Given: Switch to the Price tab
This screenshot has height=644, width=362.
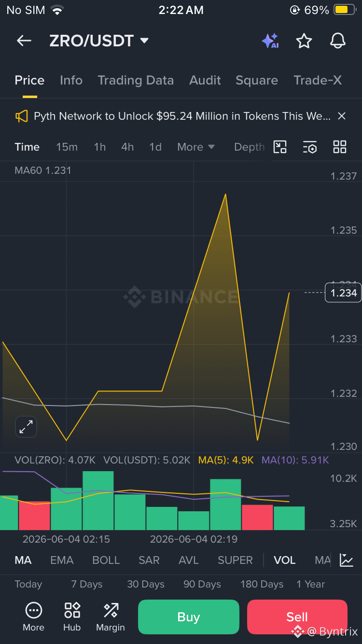Looking at the screenshot, I should 29,80.
